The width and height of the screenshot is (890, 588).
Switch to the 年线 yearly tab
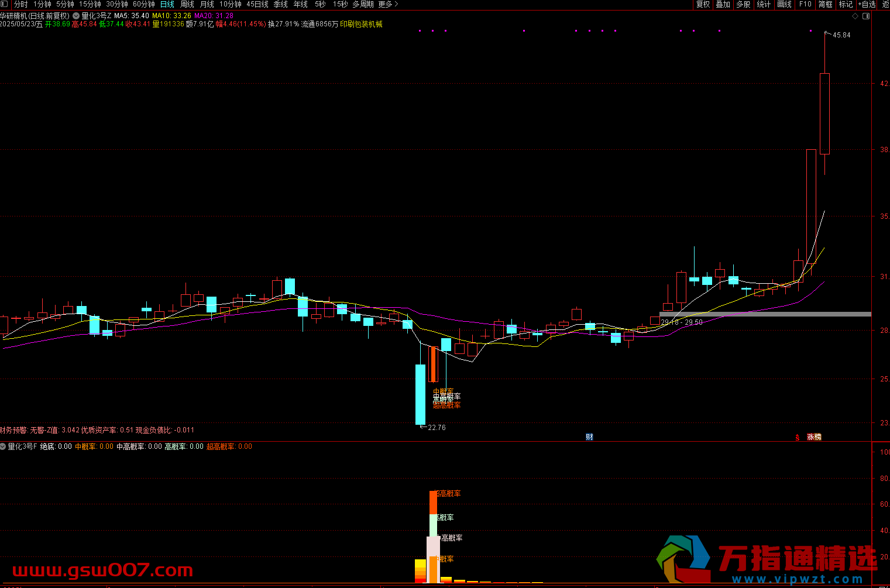click(x=301, y=4)
